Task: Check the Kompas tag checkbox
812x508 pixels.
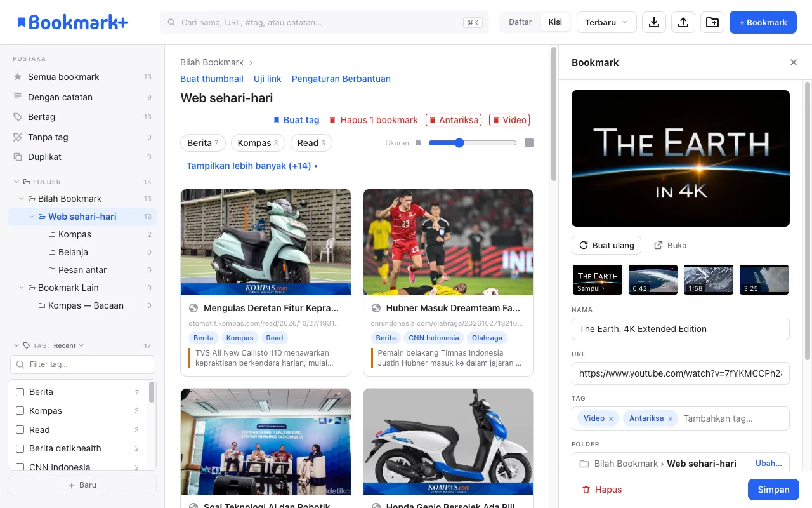Action: point(20,411)
